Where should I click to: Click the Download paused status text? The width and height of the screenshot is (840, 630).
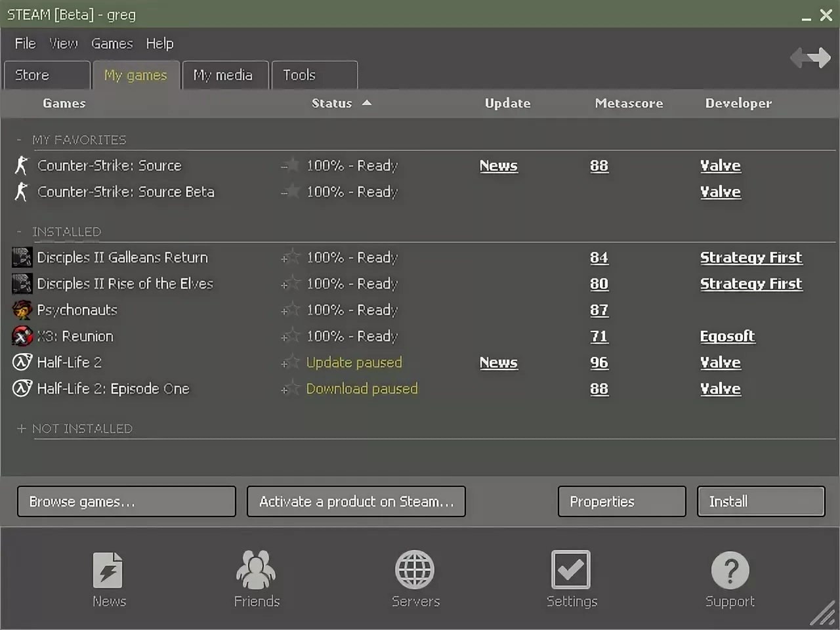(362, 388)
